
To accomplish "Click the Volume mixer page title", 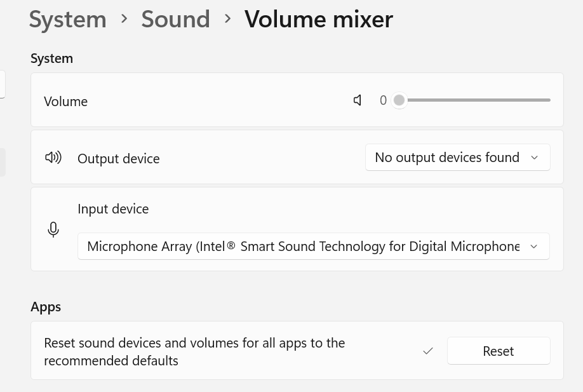I will click(x=319, y=19).
